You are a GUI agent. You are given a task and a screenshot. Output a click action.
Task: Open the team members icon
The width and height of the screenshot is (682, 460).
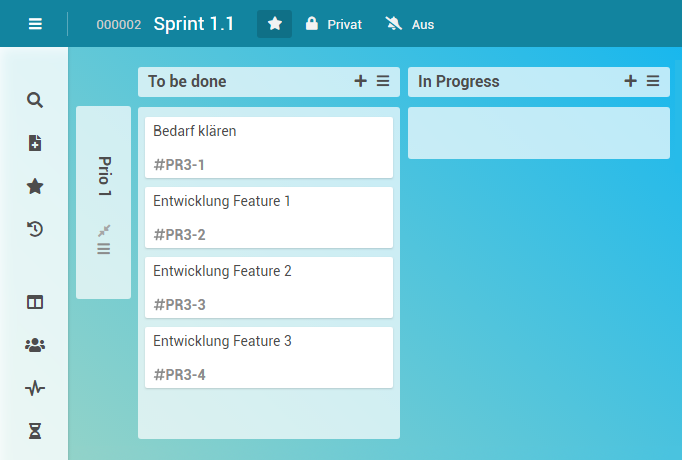pos(35,345)
